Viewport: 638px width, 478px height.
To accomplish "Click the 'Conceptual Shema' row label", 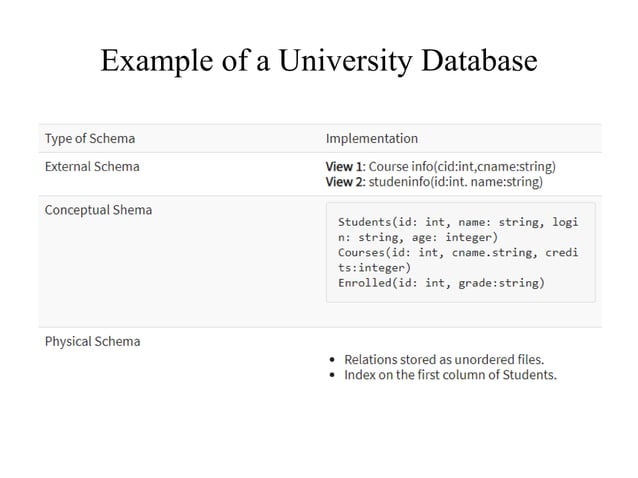I will tap(98, 210).
